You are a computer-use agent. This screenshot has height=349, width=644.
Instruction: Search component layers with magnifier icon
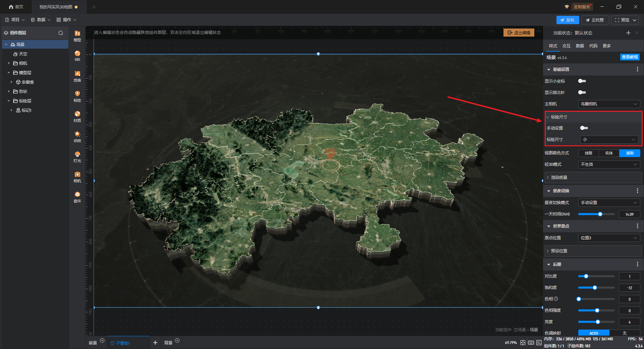[x=61, y=33]
